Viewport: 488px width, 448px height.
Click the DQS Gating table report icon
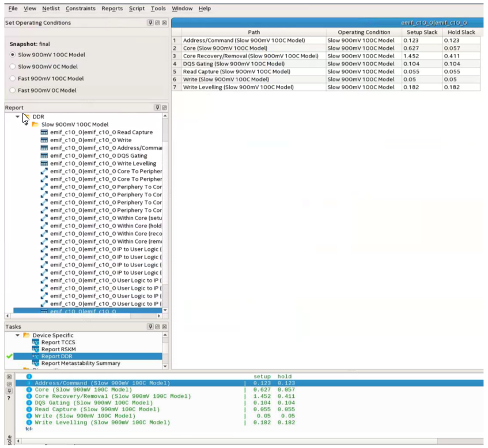point(44,155)
